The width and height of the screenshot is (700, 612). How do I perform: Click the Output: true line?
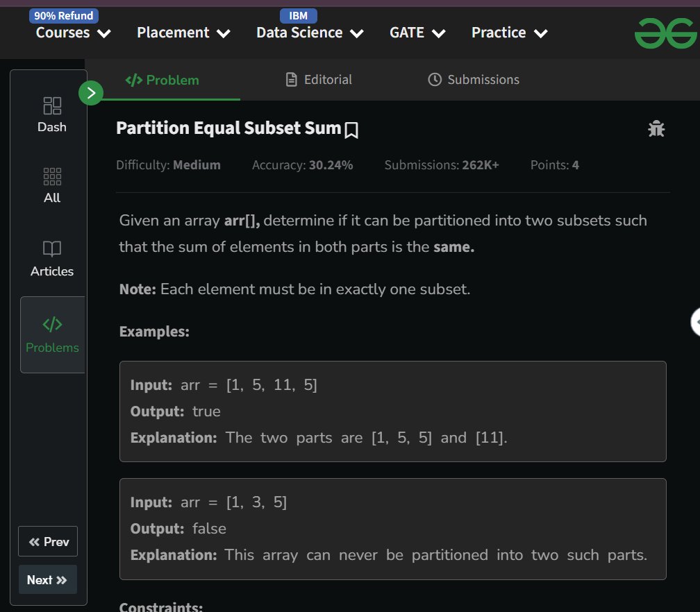point(176,411)
